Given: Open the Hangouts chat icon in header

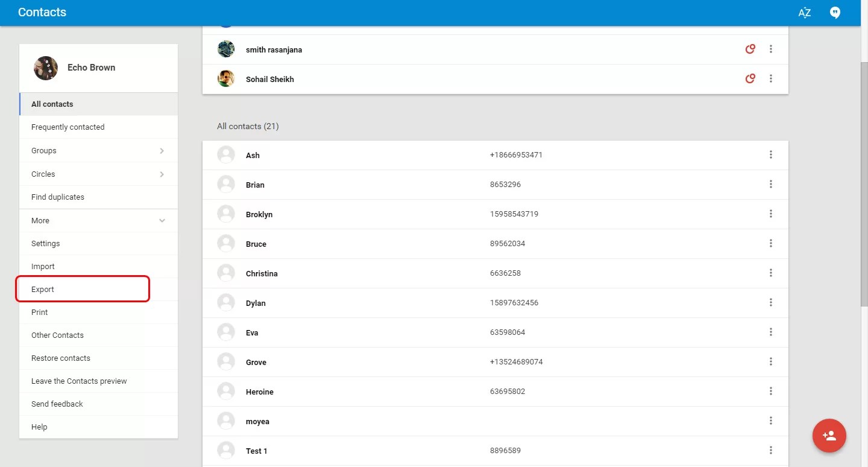Looking at the screenshot, I should 835,13.
